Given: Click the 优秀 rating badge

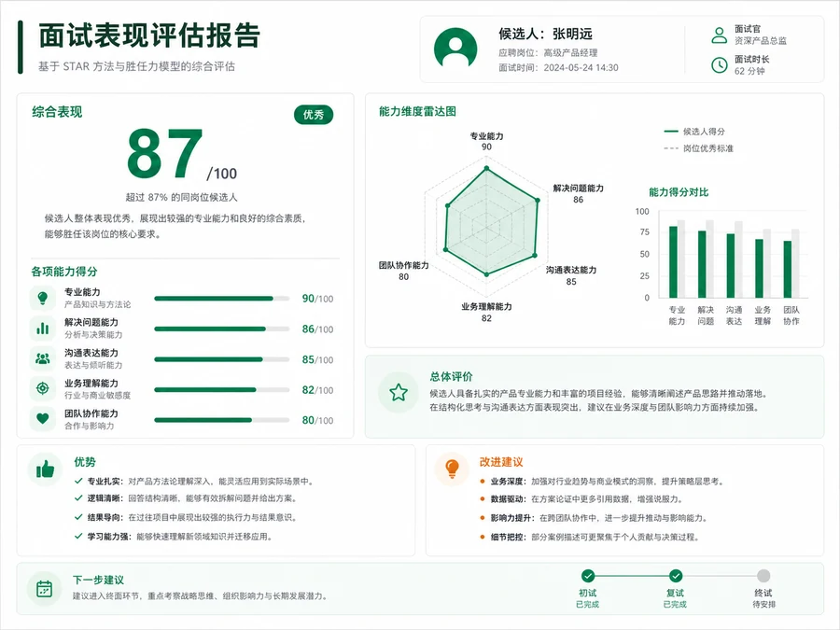Looking at the screenshot, I should click(314, 115).
